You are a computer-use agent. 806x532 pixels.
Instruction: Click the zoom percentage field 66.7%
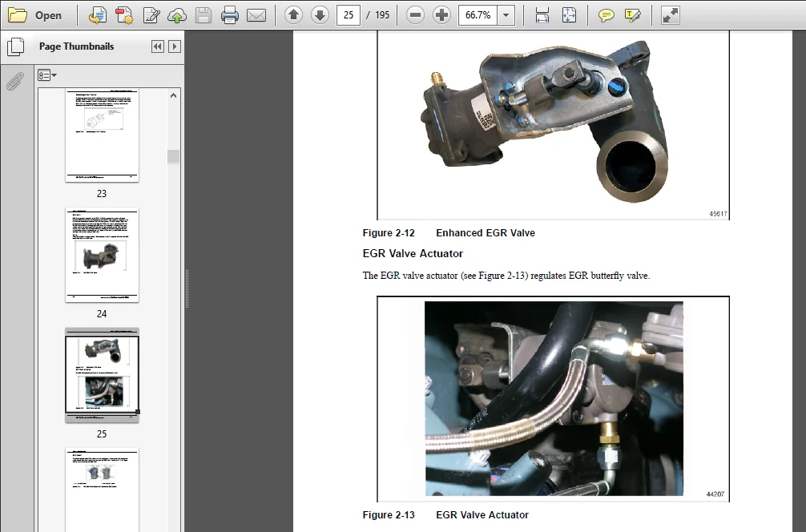pos(478,15)
